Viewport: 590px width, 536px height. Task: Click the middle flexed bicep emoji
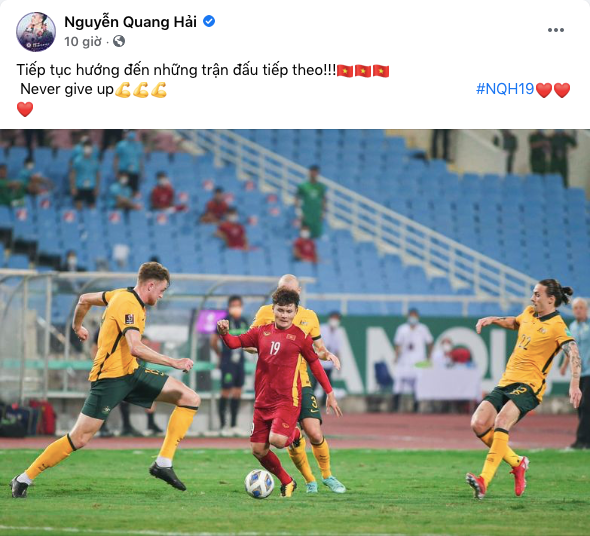point(141,90)
